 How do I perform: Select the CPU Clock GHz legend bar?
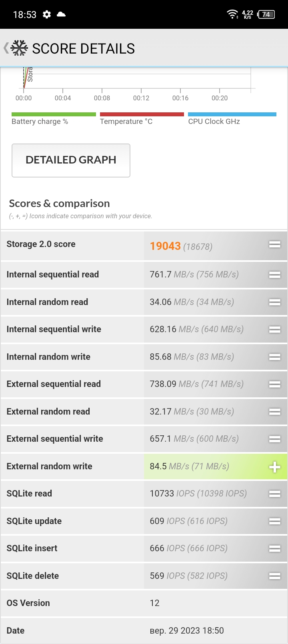(232, 114)
